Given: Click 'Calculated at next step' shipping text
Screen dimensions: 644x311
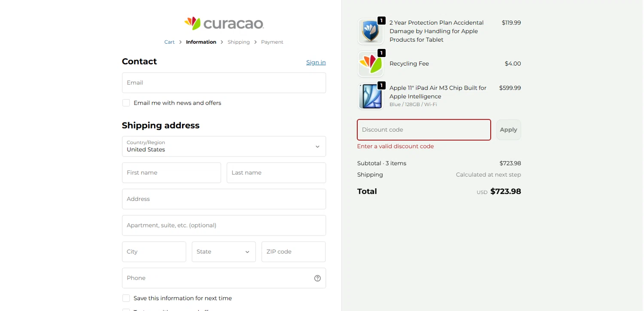Looking at the screenshot, I should coord(489,175).
